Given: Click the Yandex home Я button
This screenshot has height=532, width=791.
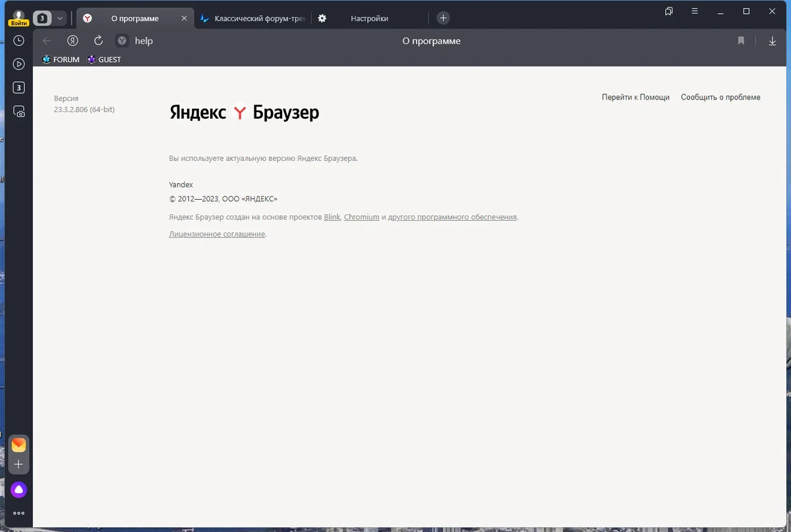Looking at the screenshot, I should click(73, 40).
